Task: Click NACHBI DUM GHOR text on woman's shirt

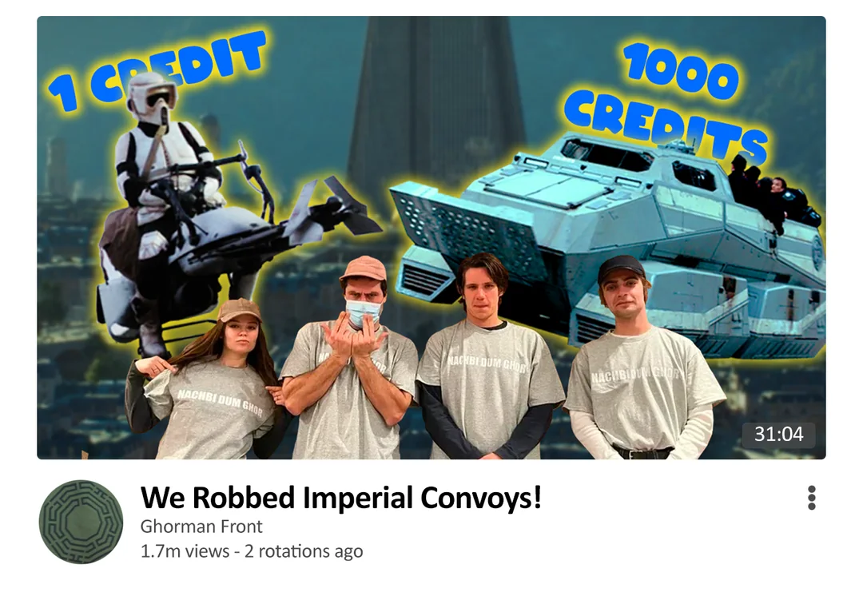Action: click(219, 403)
